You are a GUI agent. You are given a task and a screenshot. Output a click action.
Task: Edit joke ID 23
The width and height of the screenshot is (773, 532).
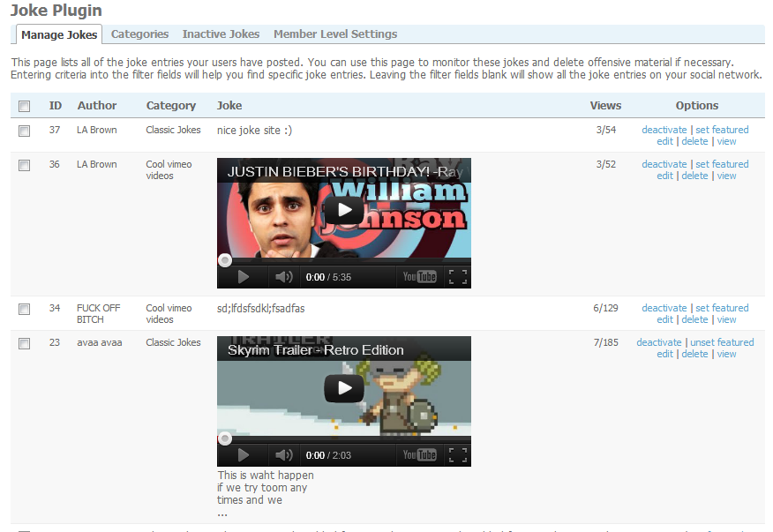click(x=664, y=355)
